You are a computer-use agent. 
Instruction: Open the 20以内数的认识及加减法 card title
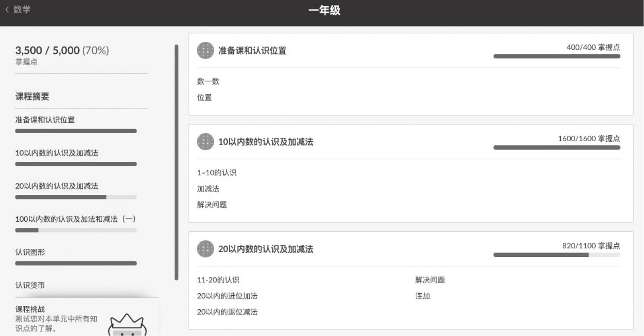coord(266,249)
